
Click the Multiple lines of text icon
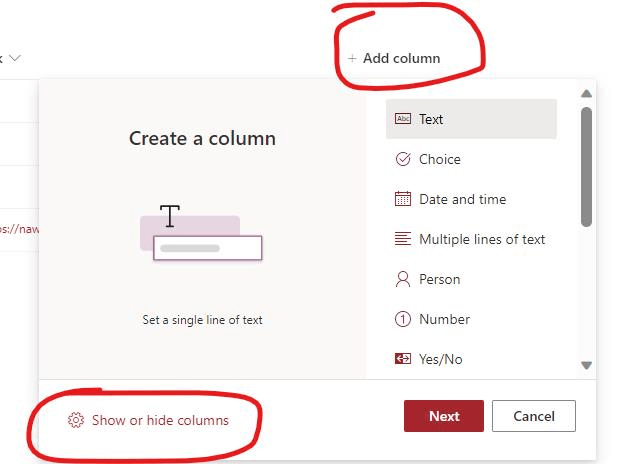[403, 239]
